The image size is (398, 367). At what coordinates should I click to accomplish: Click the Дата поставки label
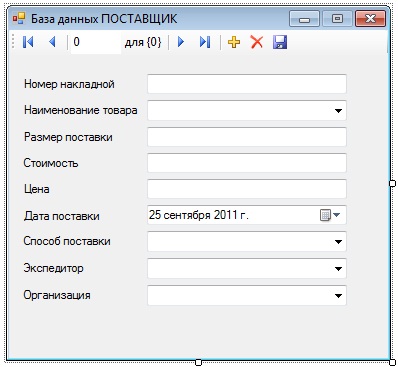point(62,216)
